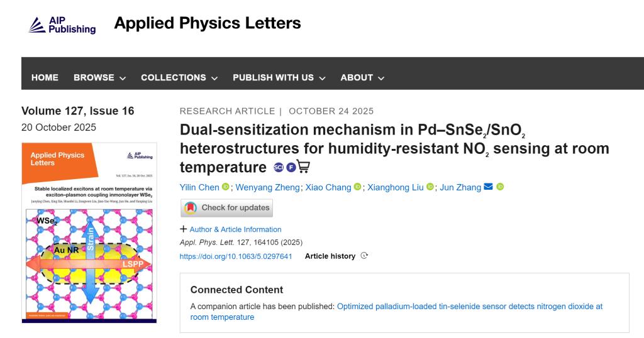Open Xianghong Liu's ORCID icon
This screenshot has height=338, width=644.
(x=430, y=187)
